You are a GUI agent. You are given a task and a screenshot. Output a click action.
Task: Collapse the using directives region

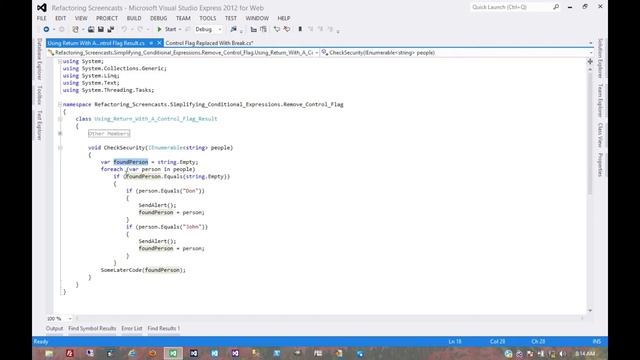(60, 61)
